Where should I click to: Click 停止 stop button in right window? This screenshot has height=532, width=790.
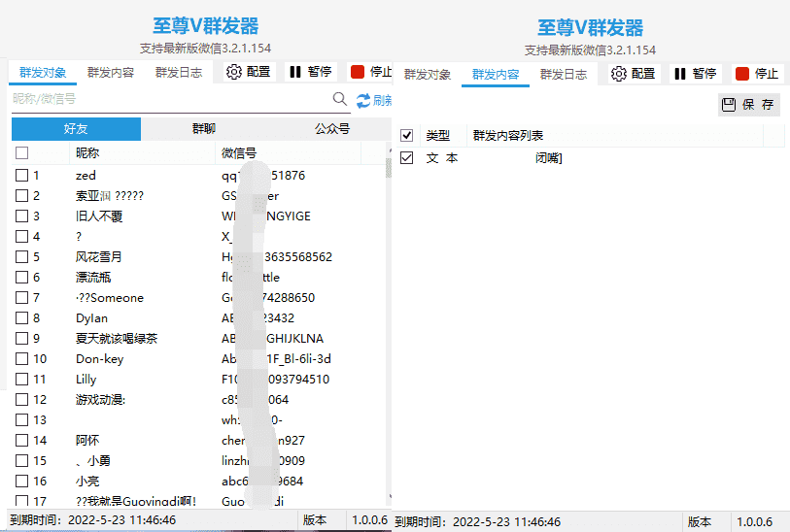[x=757, y=74]
